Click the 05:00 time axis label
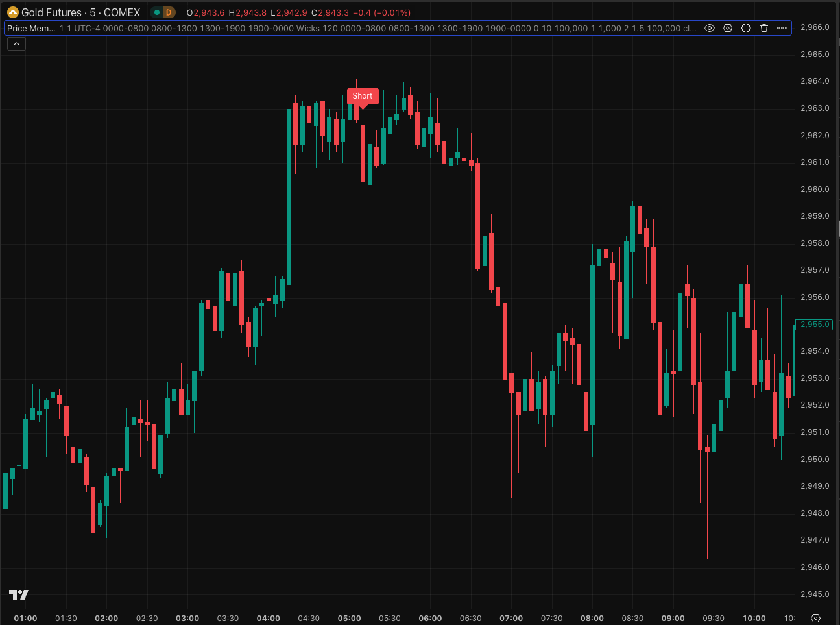The height and width of the screenshot is (625, 840). point(350,618)
